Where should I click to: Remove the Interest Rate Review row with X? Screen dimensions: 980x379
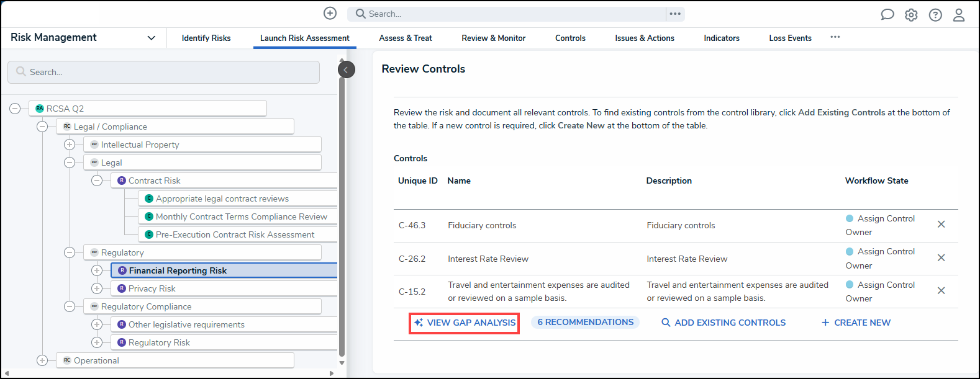pyautogui.click(x=941, y=258)
